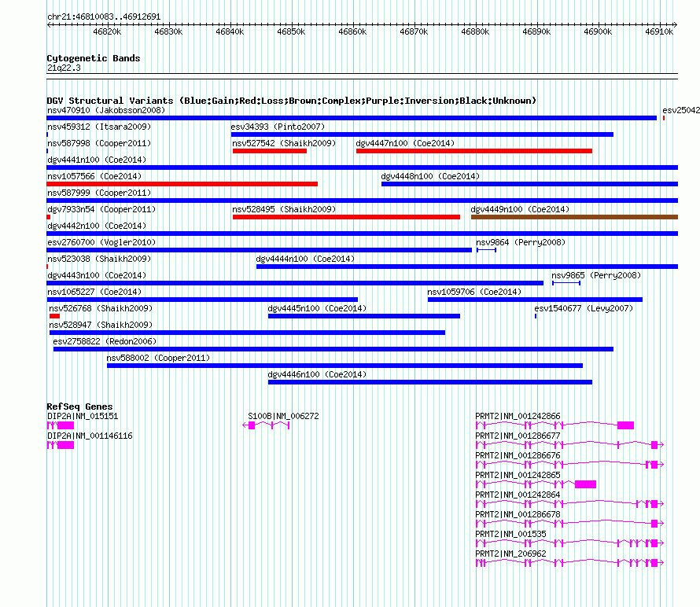
Task: Click the dgv4448n100 (Coe2014) label
Action: (x=430, y=176)
